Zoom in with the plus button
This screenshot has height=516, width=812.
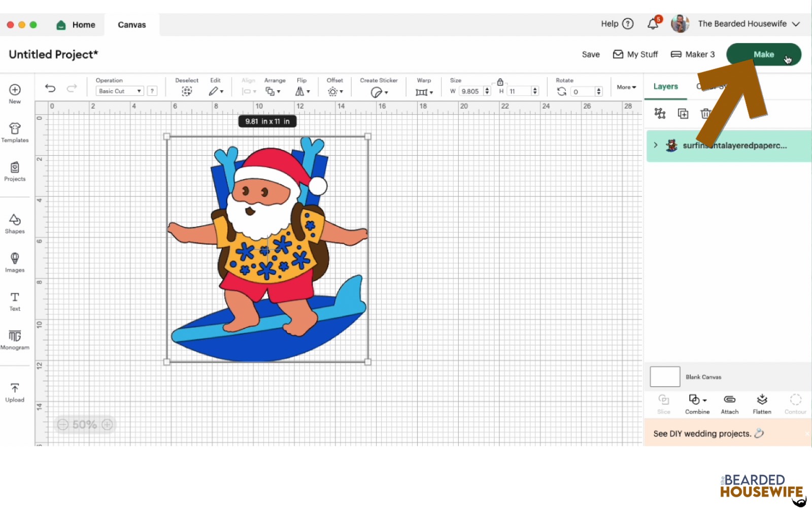click(x=107, y=425)
